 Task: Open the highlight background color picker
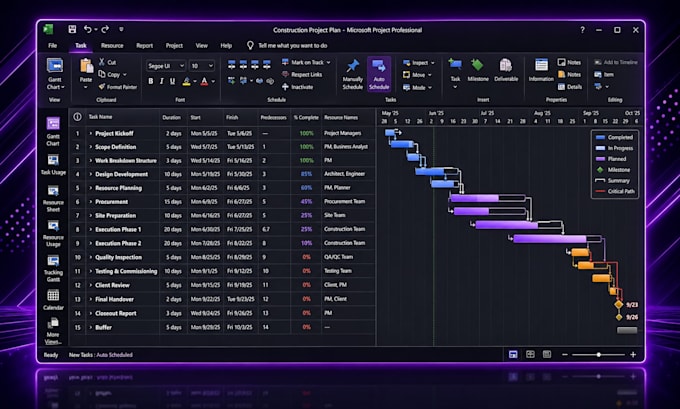tap(186, 81)
